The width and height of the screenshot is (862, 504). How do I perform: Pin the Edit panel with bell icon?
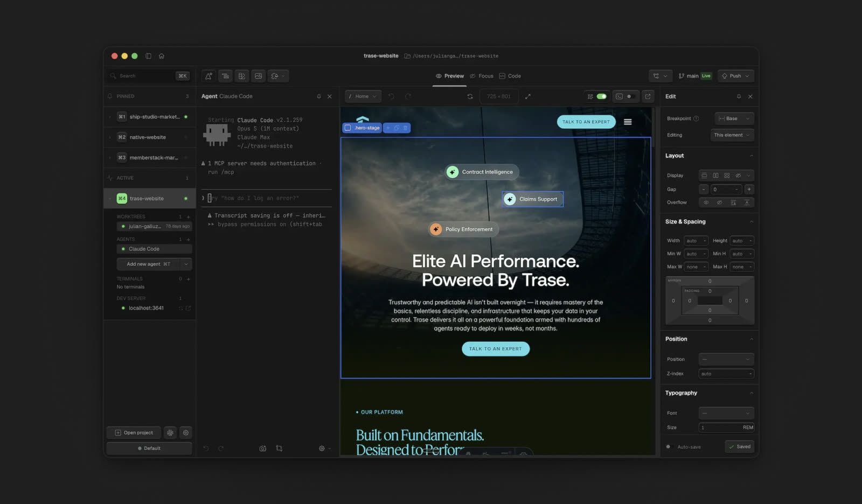739,96
